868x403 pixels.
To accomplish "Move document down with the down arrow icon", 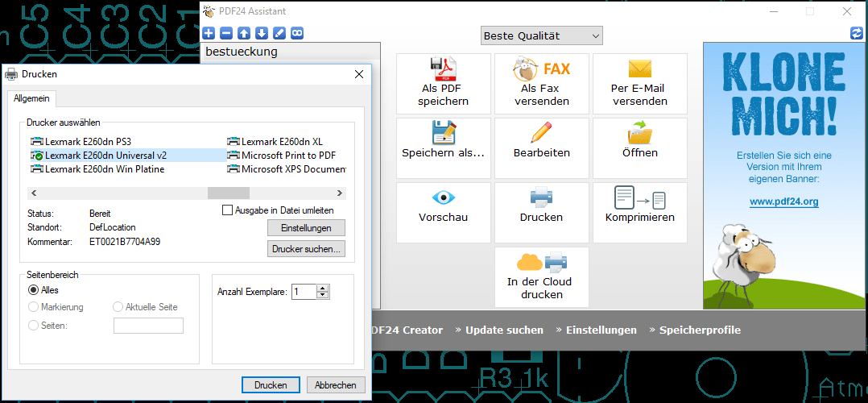I will tap(262, 33).
